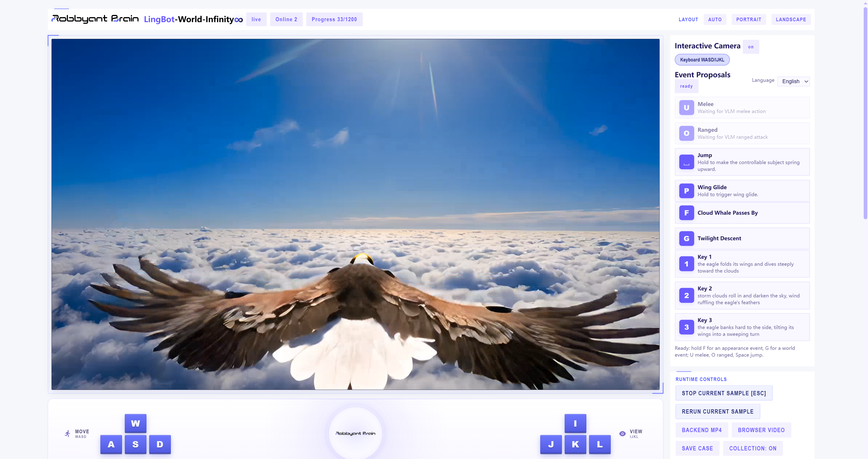The image size is (868, 459).
Task: Click the LingBot-World-Infinity title
Action: [193, 19]
